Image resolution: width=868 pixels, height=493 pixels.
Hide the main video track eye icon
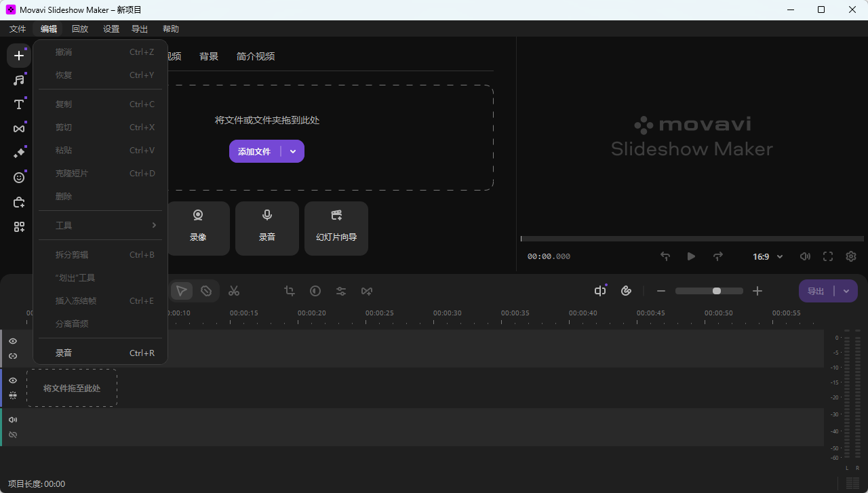13,380
